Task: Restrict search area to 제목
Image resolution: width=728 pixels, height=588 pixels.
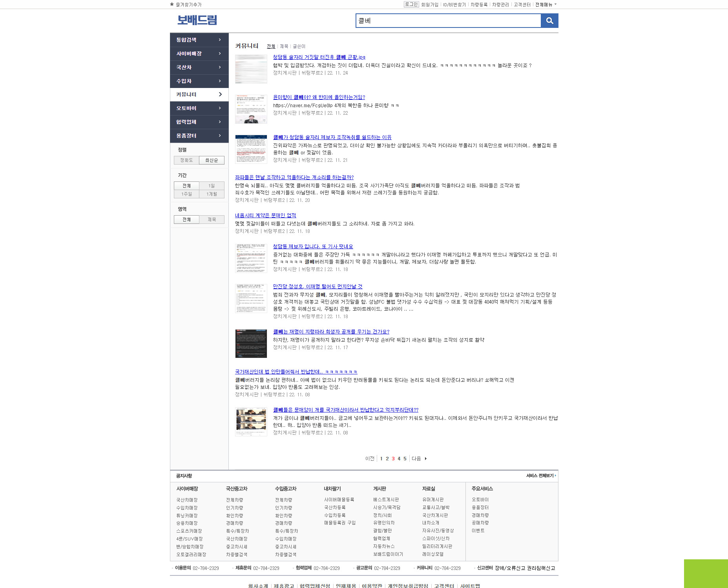Action: (212, 220)
